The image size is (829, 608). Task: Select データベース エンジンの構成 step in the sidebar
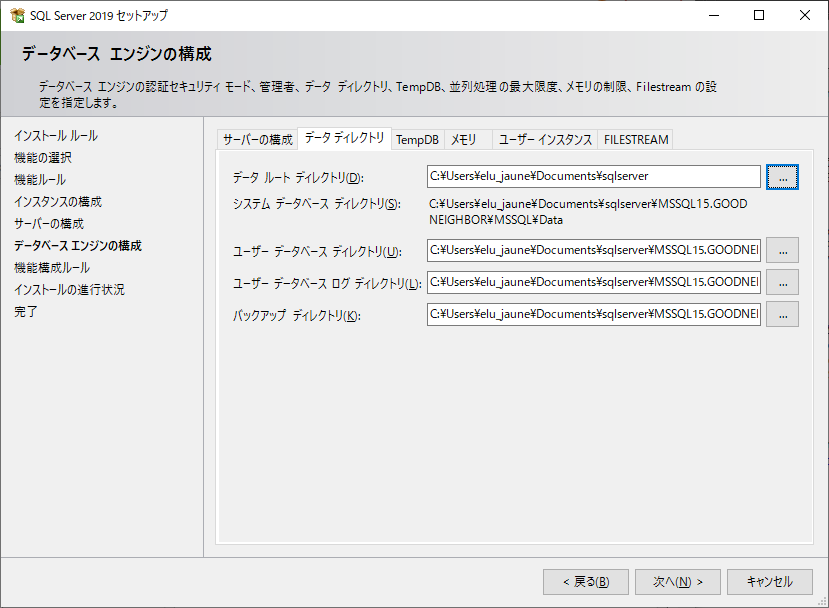(78, 246)
